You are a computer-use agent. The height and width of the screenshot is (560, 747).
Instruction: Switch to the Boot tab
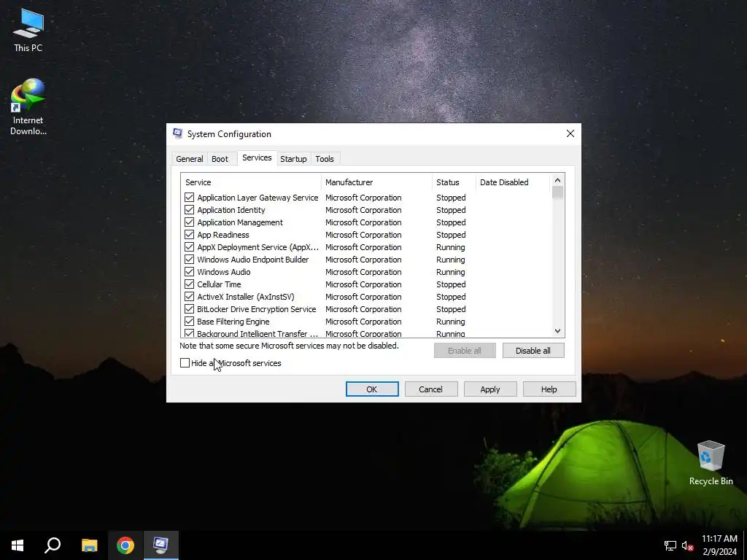[220, 159]
